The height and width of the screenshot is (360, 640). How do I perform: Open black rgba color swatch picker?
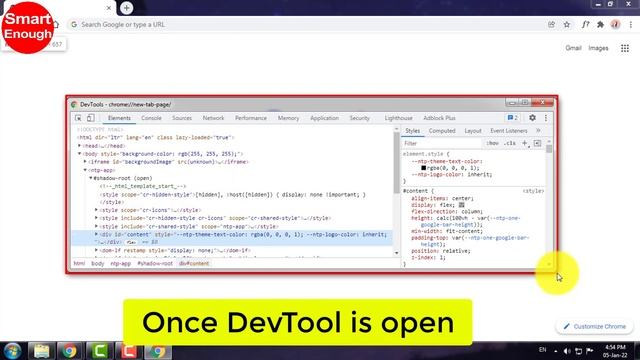pyautogui.click(x=424, y=168)
